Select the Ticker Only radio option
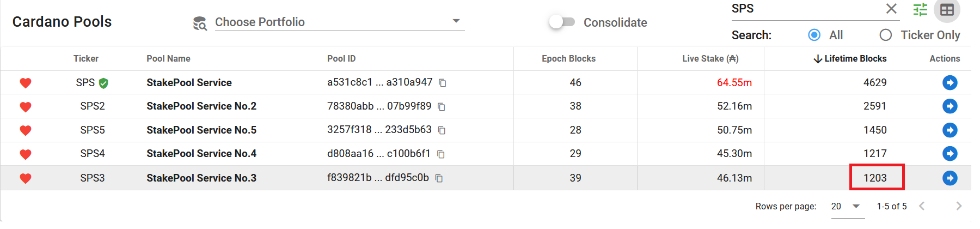Viewport: 980px width, 229px height. (x=886, y=35)
